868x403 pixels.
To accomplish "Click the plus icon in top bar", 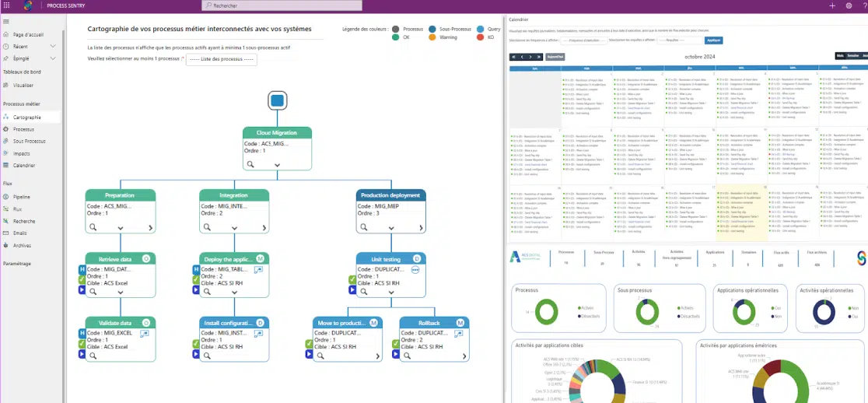I will tap(832, 5).
